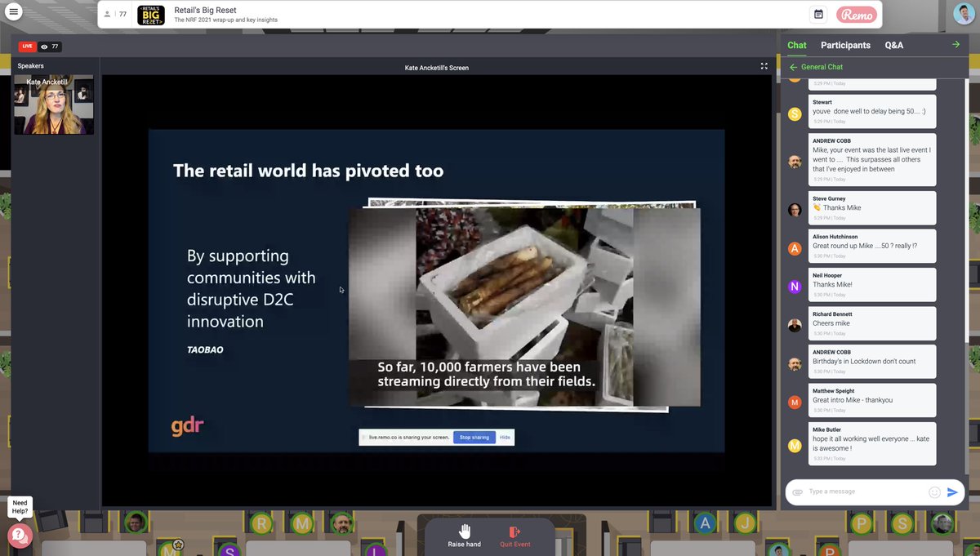Click the green R attendee avatar on floor

[261, 523]
